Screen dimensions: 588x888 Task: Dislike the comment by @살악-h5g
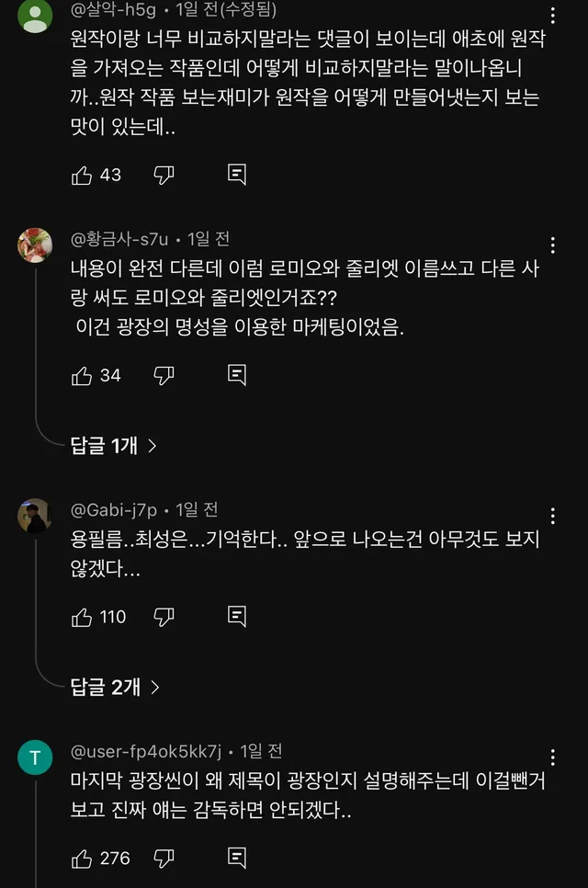pyautogui.click(x=164, y=175)
